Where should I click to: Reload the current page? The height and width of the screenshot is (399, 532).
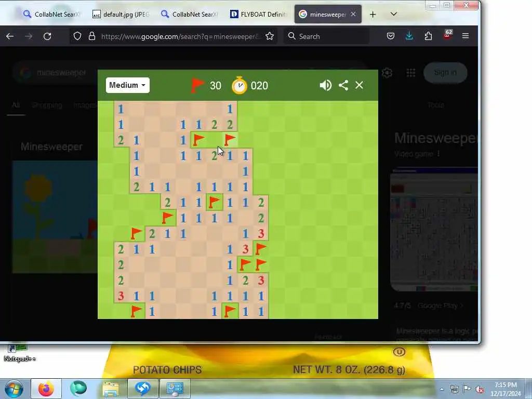click(47, 36)
